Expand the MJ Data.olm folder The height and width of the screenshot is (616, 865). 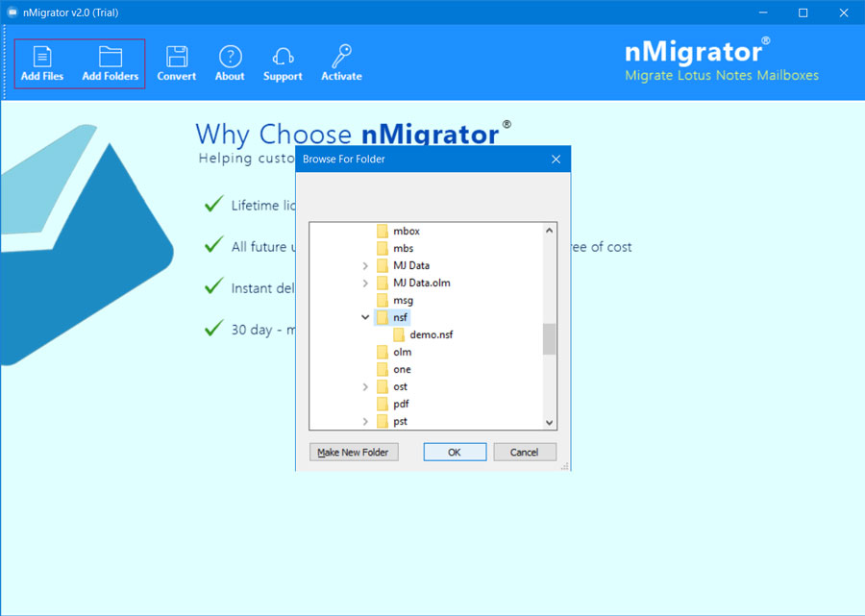coord(365,283)
